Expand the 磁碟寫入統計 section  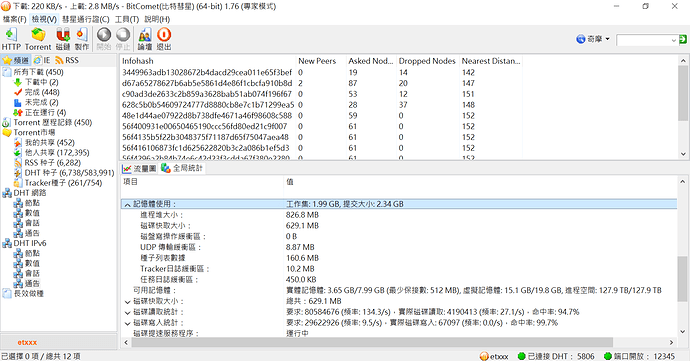(127, 324)
